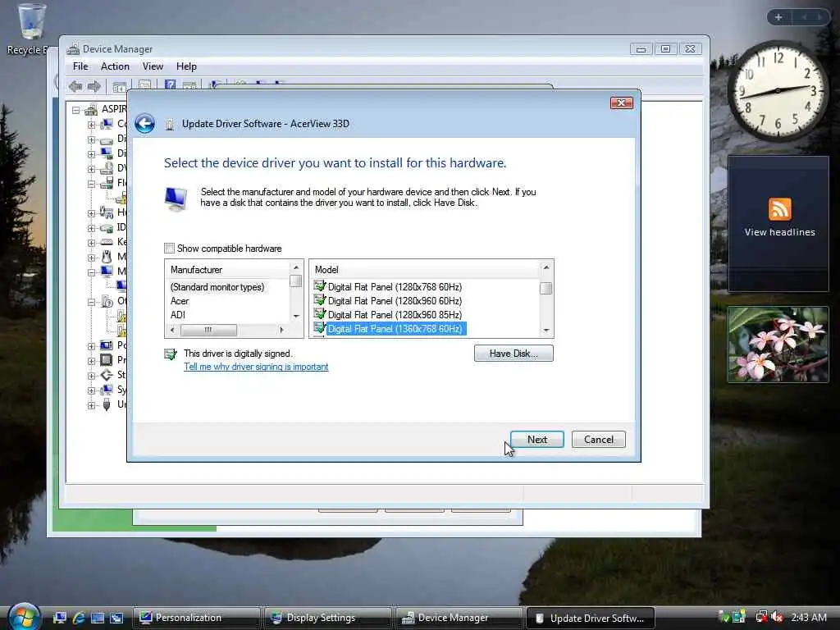Click the Device Manager toolbar Back arrow
Screen dimensions: 840x630
point(75,86)
